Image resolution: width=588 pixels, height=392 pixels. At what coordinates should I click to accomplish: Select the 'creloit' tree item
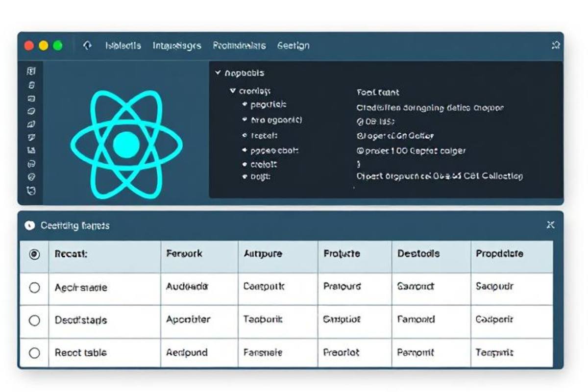264,165
